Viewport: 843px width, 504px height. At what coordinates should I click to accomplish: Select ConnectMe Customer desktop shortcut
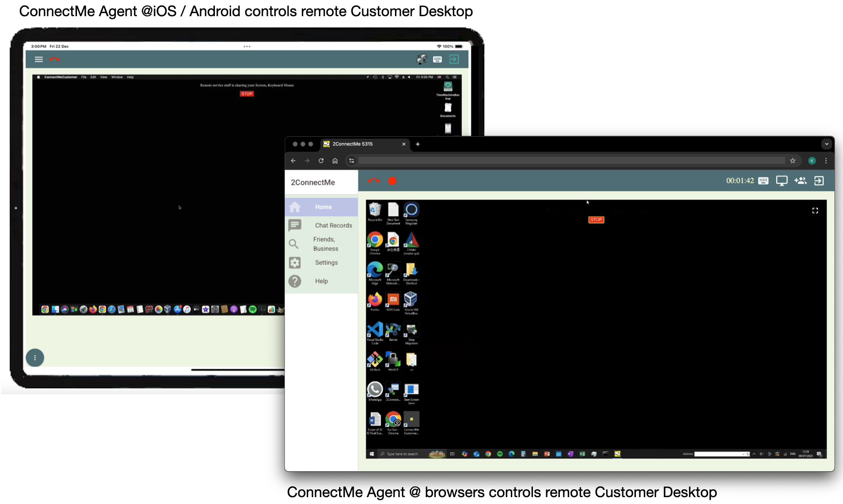(411, 423)
